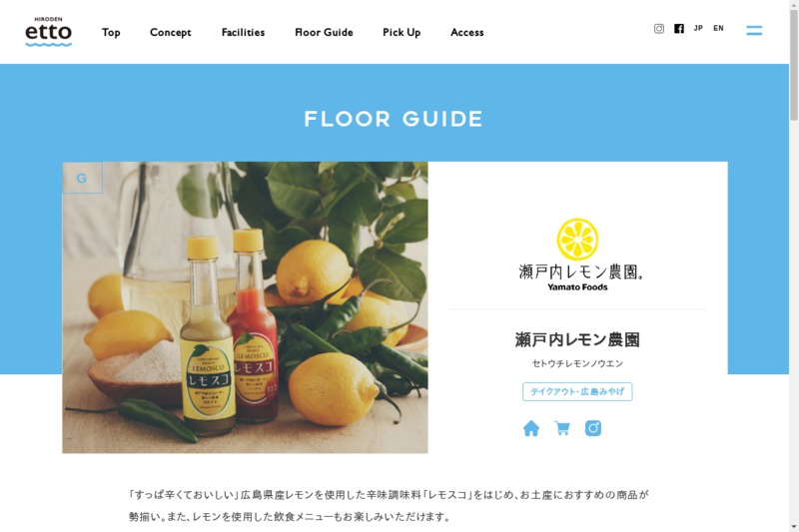
Task: Switch language to EN
Action: (x=718, y=29)
